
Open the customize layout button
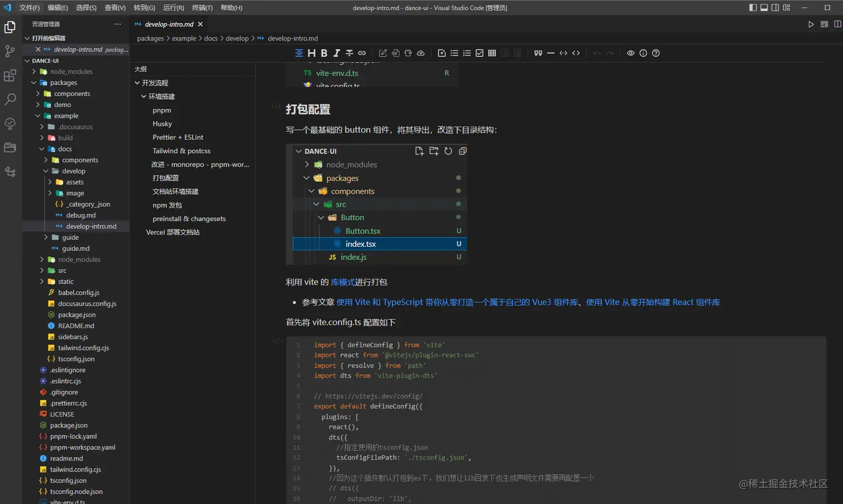coord(787,7)
